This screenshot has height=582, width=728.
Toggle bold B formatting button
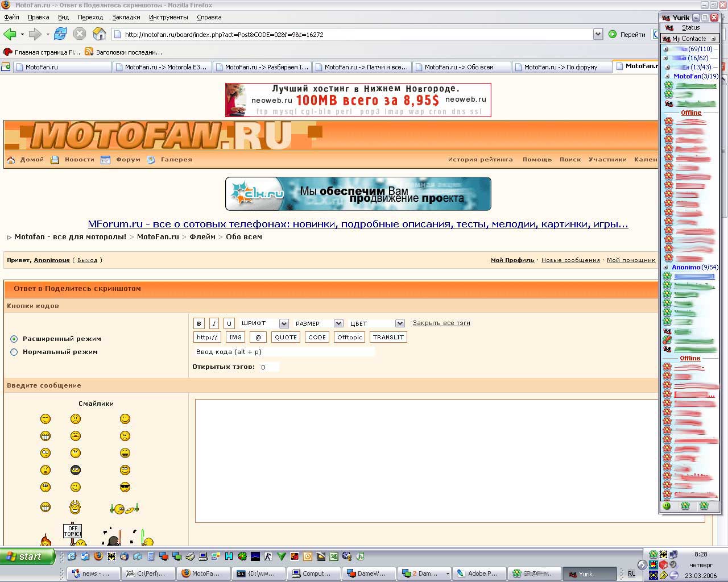click(199, 323)
